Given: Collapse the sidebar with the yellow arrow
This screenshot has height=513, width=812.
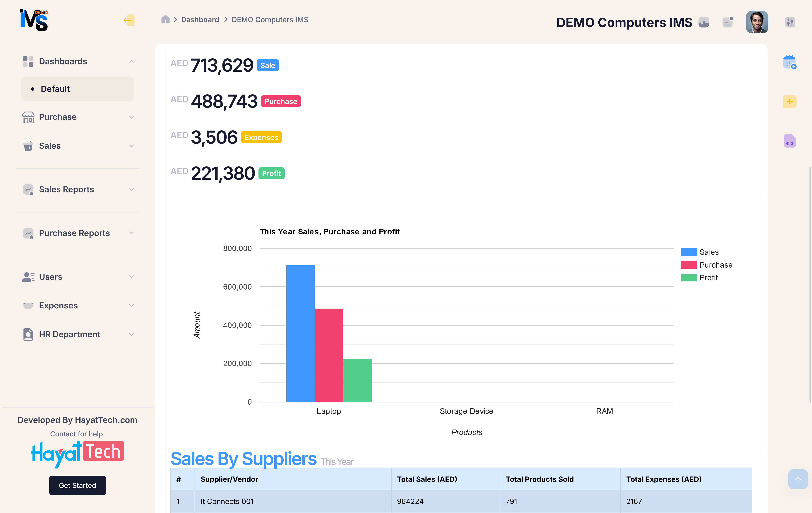Looking at the screenshot, I should [x=129, y=20].
